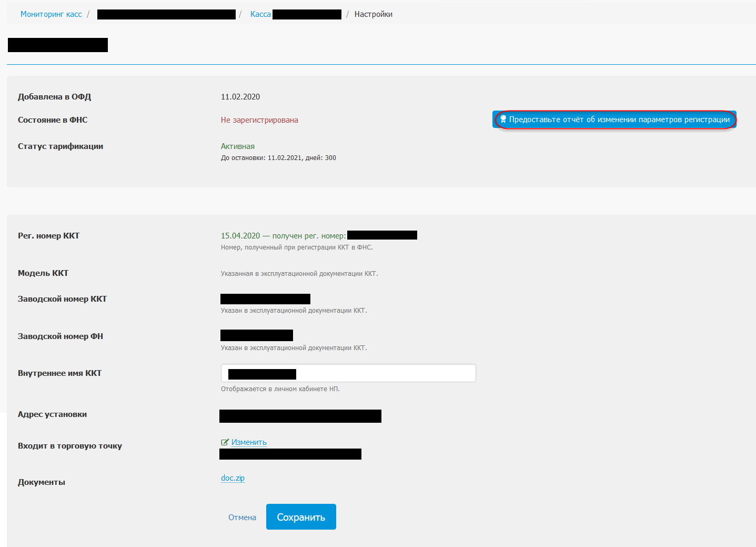This screenshot has width=756, height=547.
Task: Click the Активная tariff status text
Action: [x=238, y=146]
